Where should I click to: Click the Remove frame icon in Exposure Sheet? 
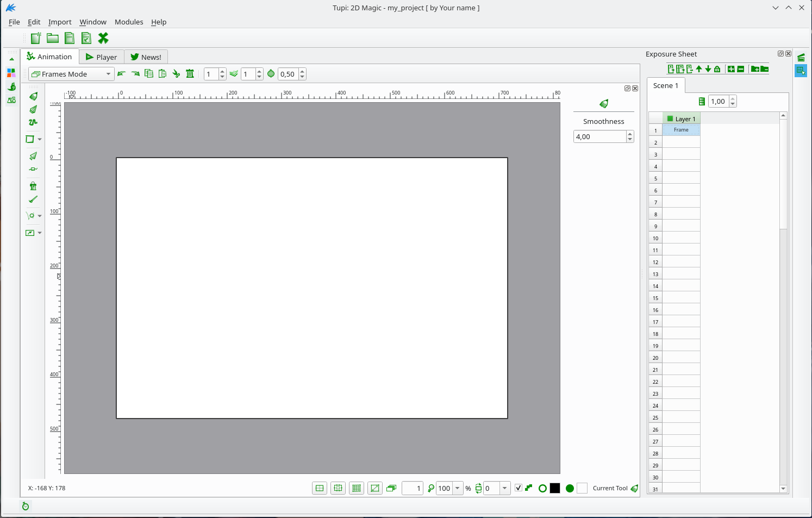tap(690, 69)
